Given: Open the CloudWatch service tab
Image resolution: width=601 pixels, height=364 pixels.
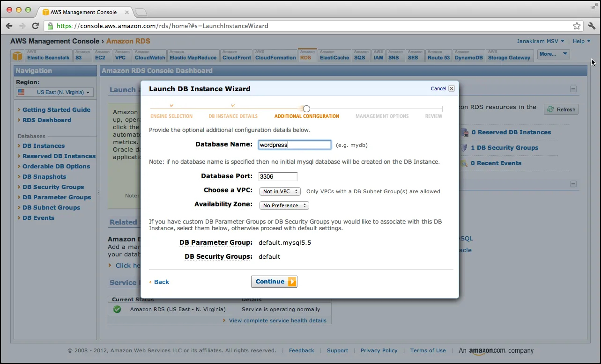Looking at the screenshot, I should coord(150,55).
